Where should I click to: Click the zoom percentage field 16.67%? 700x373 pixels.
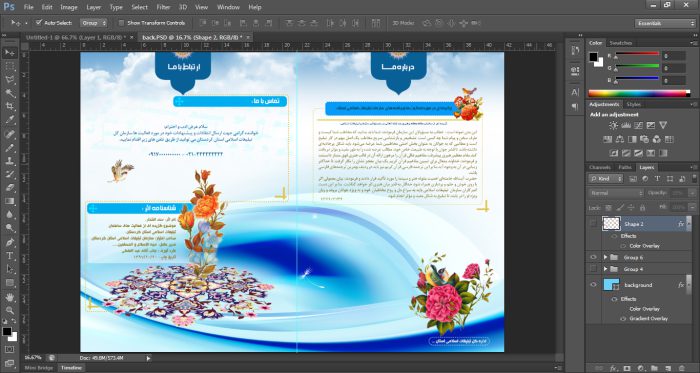click(x=33, y=357)
